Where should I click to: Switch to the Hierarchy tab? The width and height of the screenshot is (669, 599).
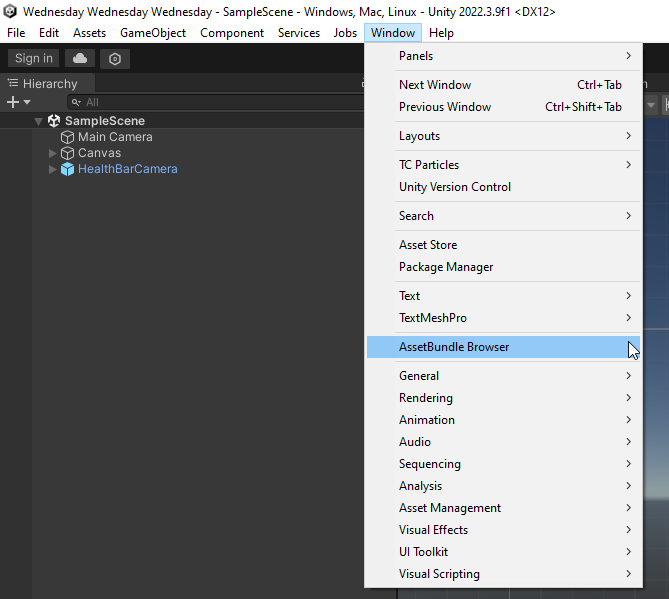coord(47,84)
